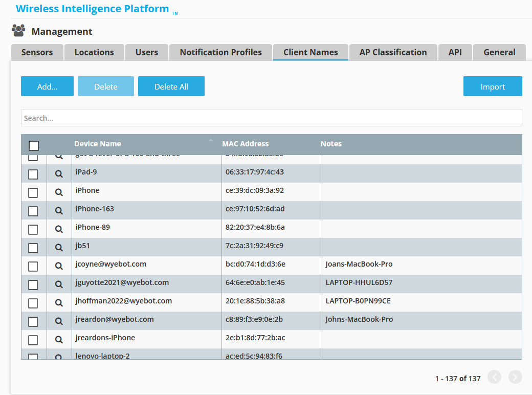This screenshot has width=532, height=395.
Task: Click the device name jreardons-iPhone
Action: [105, 338]
